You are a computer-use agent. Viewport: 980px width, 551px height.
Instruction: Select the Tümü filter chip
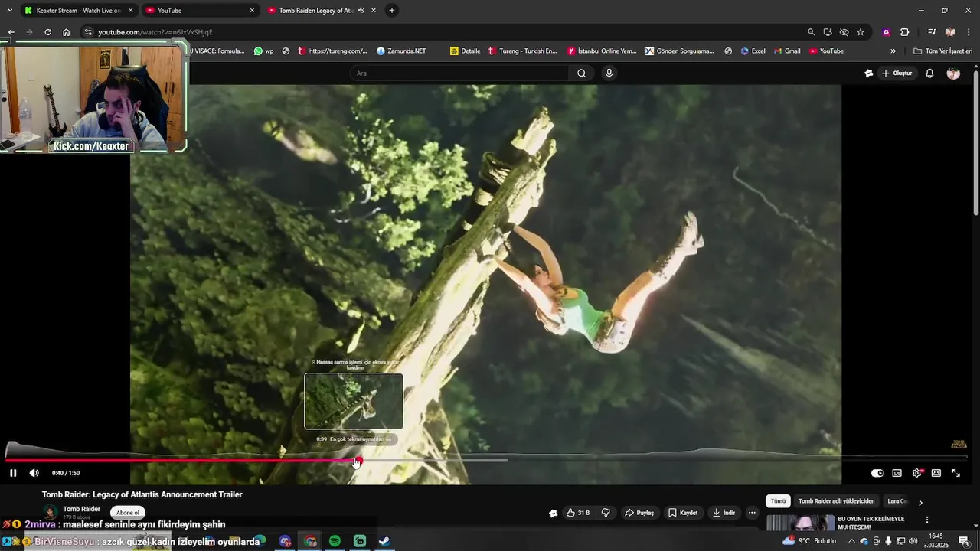[778, 501]
